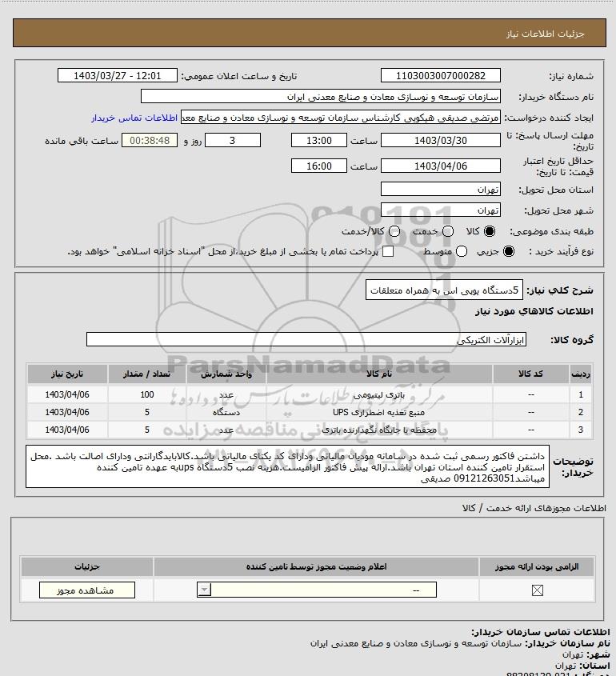Click the delivery province field تهران

441,190
